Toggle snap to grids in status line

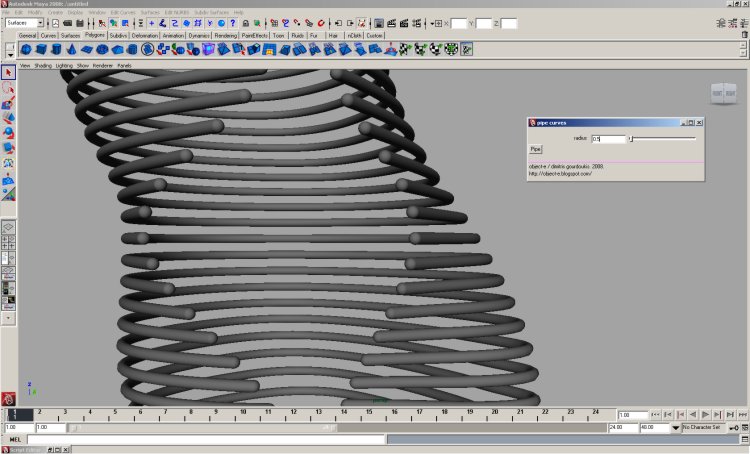274,23
